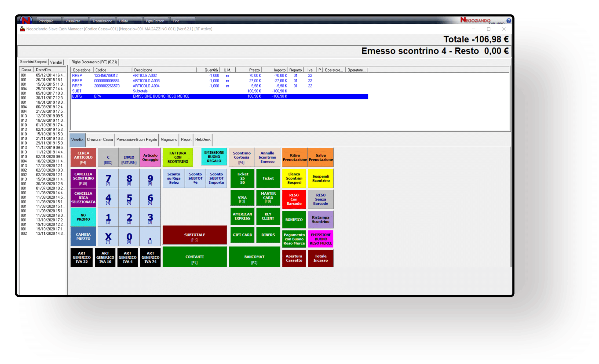Click the SUBTOTALE [F5] button

click(x=194, y=235)
